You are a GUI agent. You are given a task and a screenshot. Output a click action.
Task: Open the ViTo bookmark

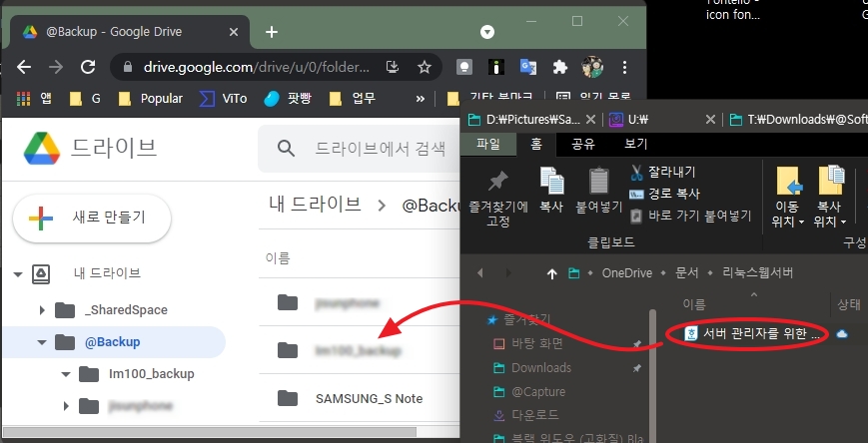coord(223,99)
